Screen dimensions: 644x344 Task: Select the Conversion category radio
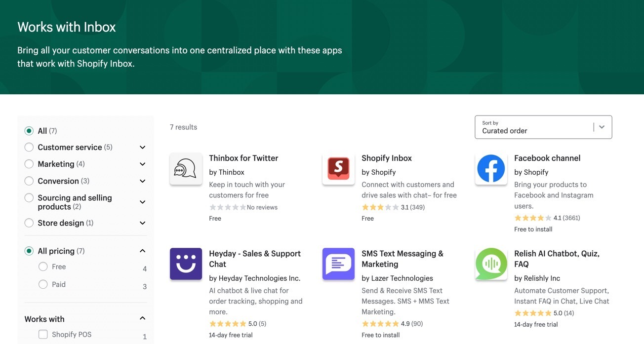(x=29, y=181)
